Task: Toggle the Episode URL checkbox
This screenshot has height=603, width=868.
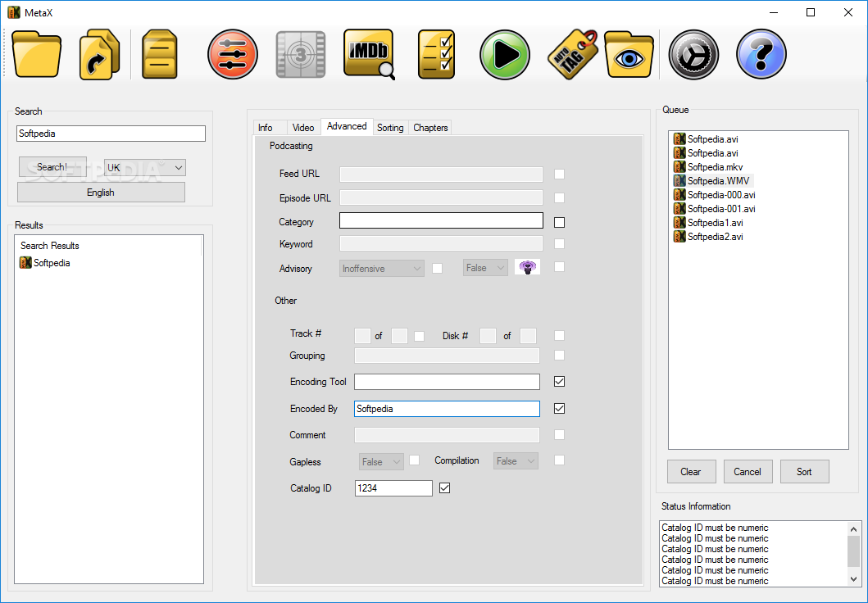Action: pyautogui.click(x=559, y=197)
